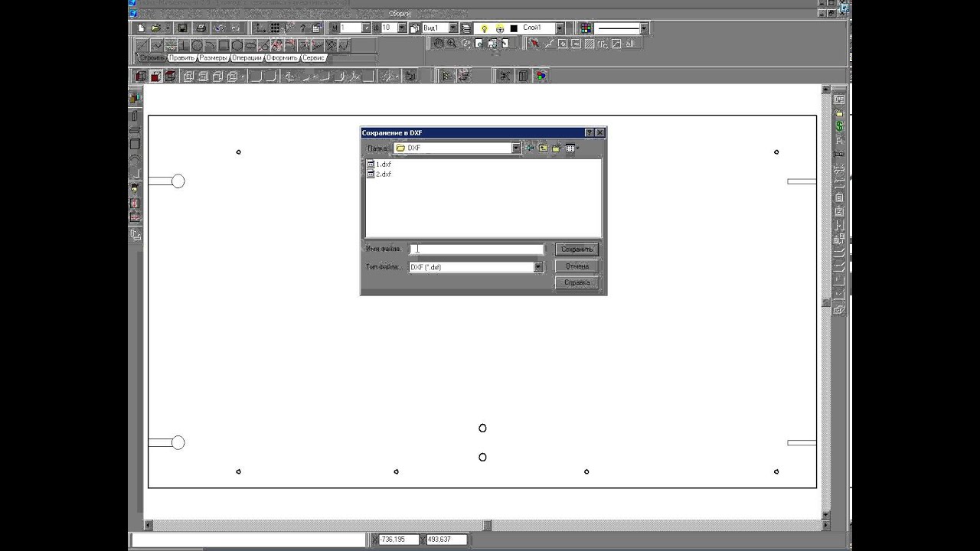Open the color palette grid swatch

point(586,28)
